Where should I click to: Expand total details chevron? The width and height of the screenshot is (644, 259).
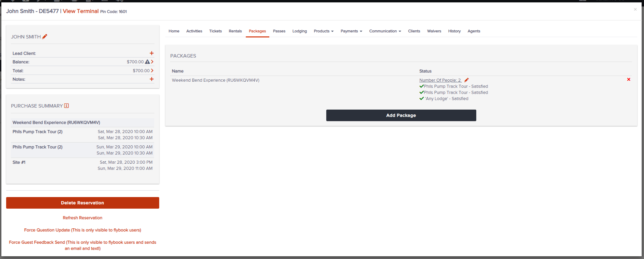[x=152, y=70]
